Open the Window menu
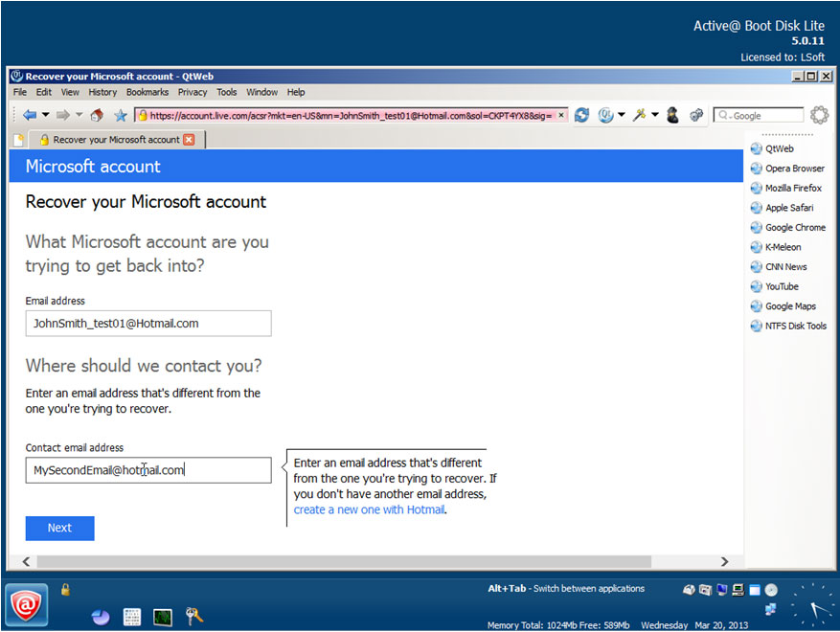 (262, 92)
